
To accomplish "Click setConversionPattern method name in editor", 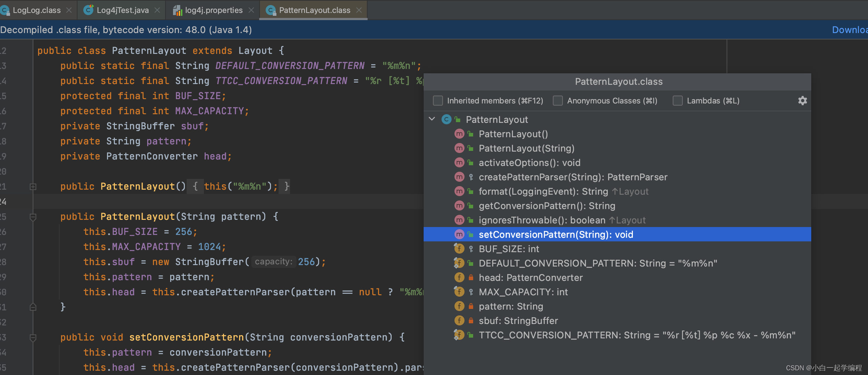I will 186,337.
